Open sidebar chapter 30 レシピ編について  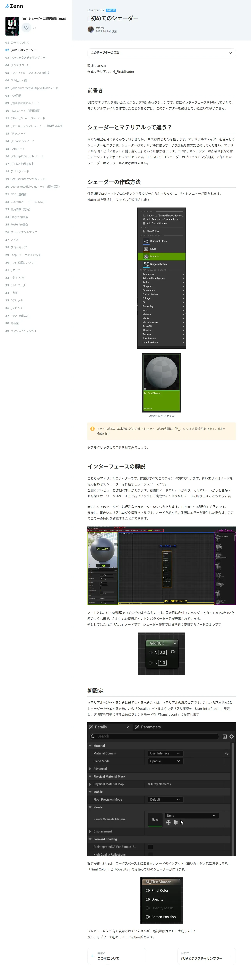point(19,263)
